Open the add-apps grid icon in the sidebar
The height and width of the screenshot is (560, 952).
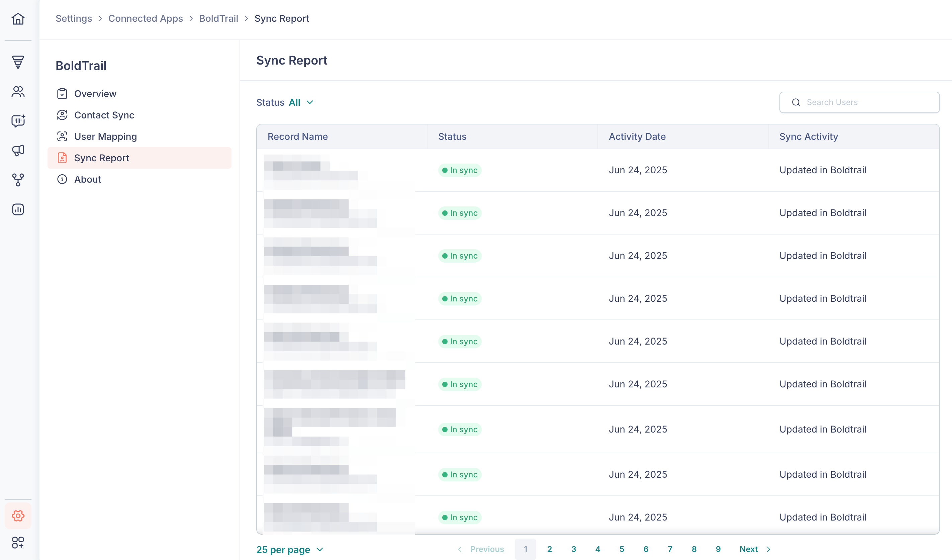[18, 543]
